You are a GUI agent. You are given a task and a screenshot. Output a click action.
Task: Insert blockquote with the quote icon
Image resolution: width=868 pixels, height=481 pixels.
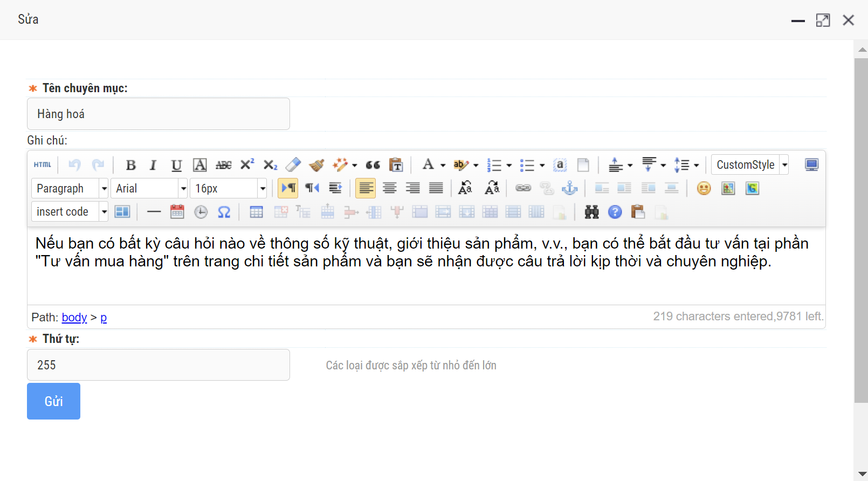(373, 165)
